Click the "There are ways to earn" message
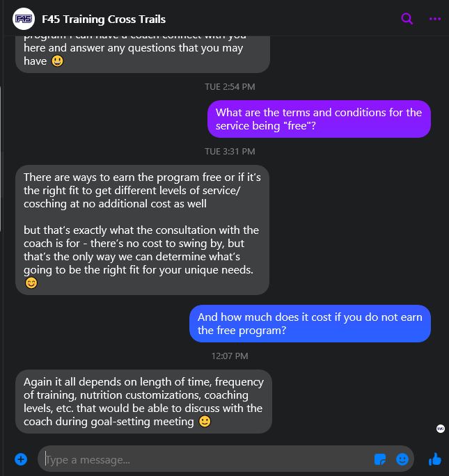This screenshot has width=449, height=476. (x=142, y=230)
